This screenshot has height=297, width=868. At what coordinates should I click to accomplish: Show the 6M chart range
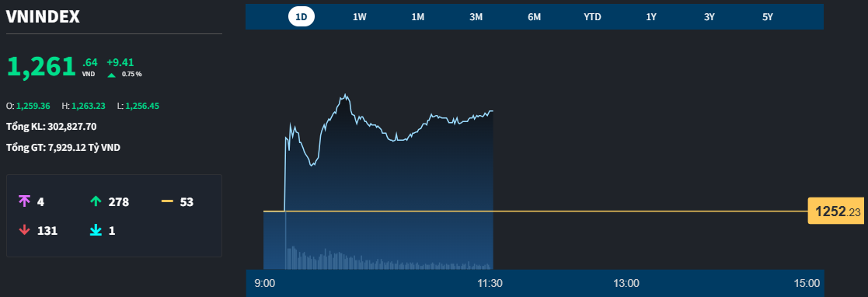coord(534,16)
